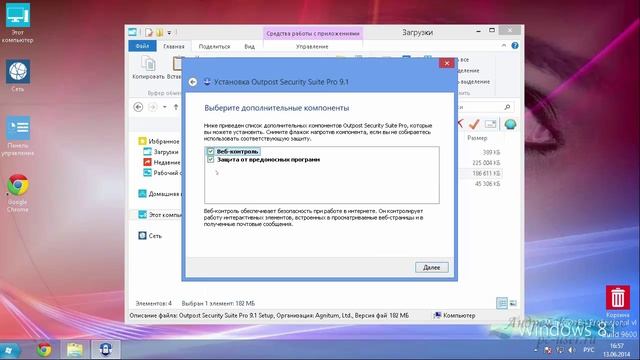Open File Explorer taskbar icon
Viewport: 640px width, 360px height.
(75, 350)
